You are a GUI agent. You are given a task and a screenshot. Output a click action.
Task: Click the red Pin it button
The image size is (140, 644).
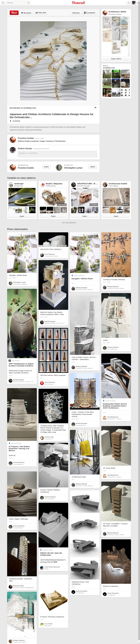click(14, 13)
